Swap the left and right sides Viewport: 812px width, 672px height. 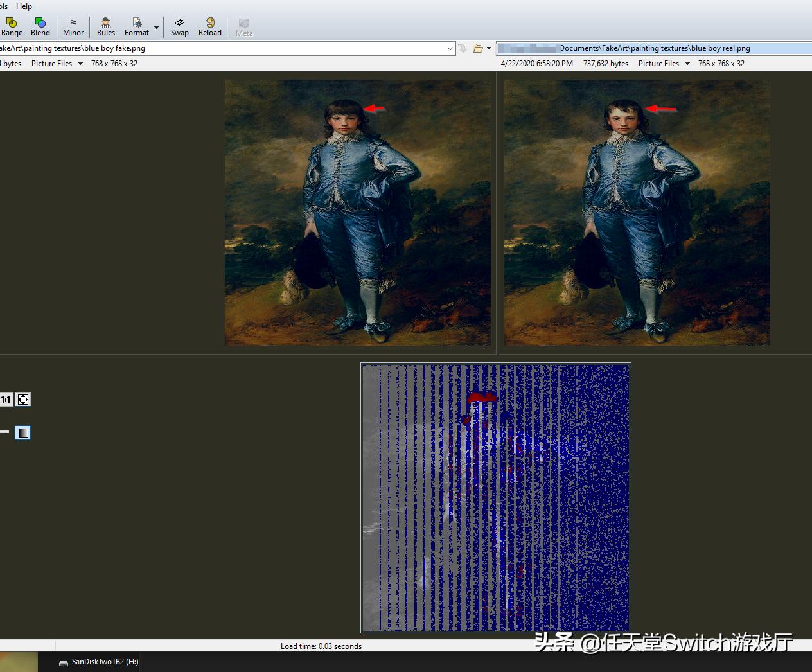point(180,27)
